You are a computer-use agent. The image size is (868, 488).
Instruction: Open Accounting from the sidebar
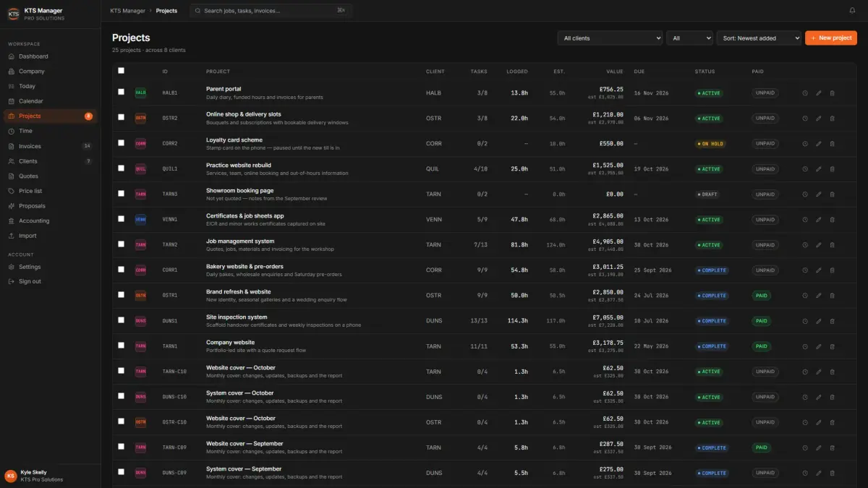(x=50, y=221)
